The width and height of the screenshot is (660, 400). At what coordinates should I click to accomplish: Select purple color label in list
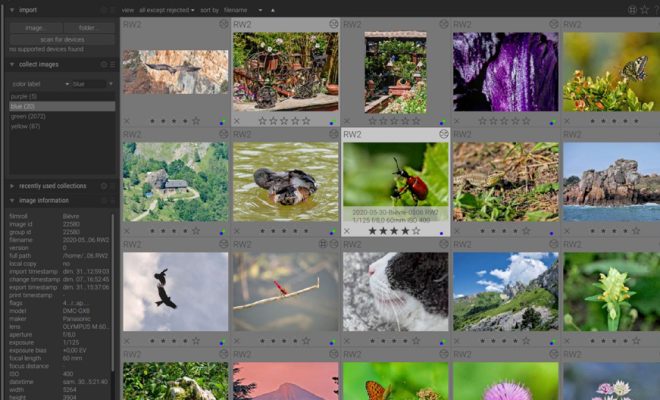[x=62, y=96]
